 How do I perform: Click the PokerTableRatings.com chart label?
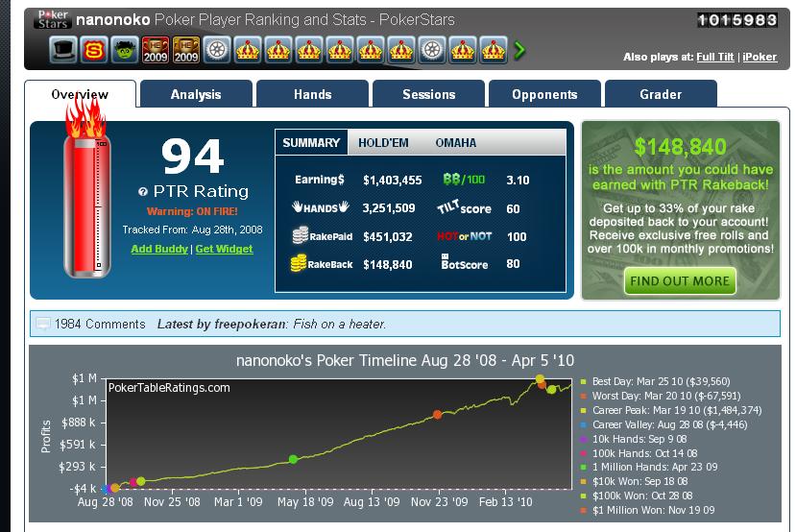click(169, 388)
